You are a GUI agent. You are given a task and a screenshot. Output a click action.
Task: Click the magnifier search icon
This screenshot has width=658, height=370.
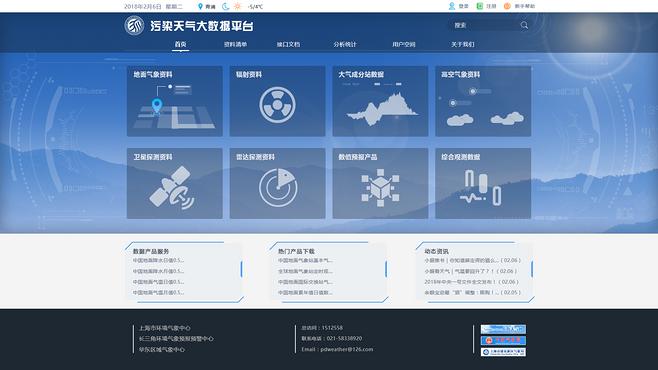coord(524,25)
